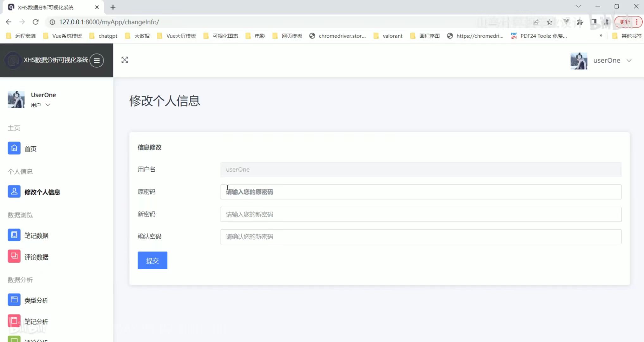Select the 笔记分析 sidebar icon

click(14, 321)
